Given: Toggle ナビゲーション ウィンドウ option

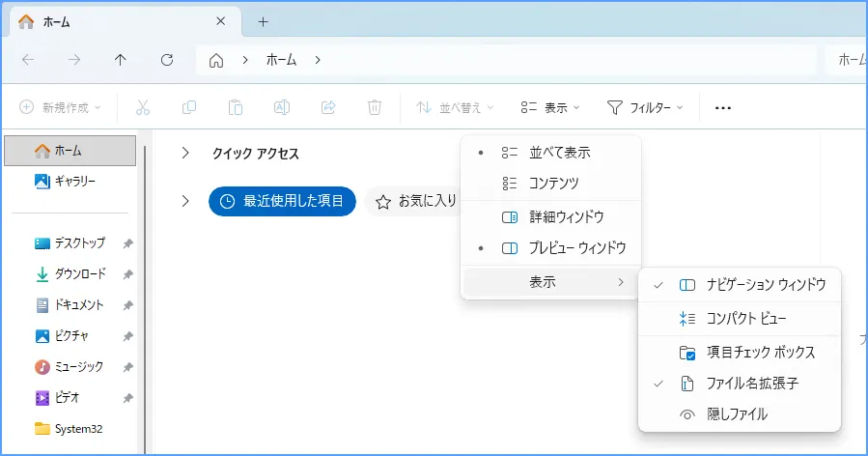Looking at the screenshot, I should [740, 285].
